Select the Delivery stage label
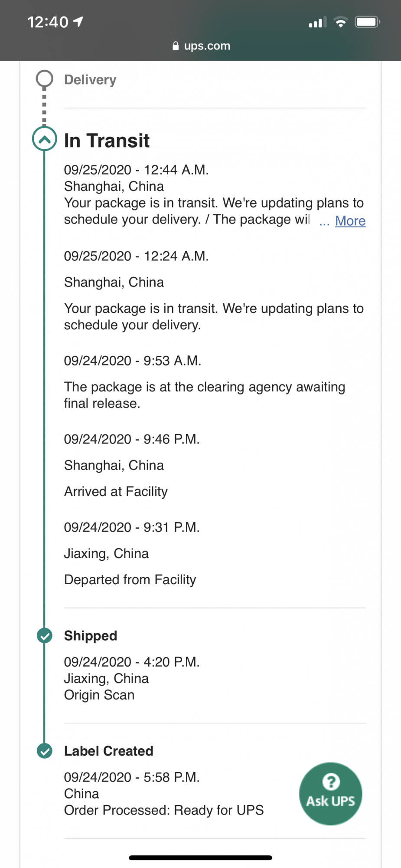This screenshot has width=401, height=868. [x=90, y=80]
